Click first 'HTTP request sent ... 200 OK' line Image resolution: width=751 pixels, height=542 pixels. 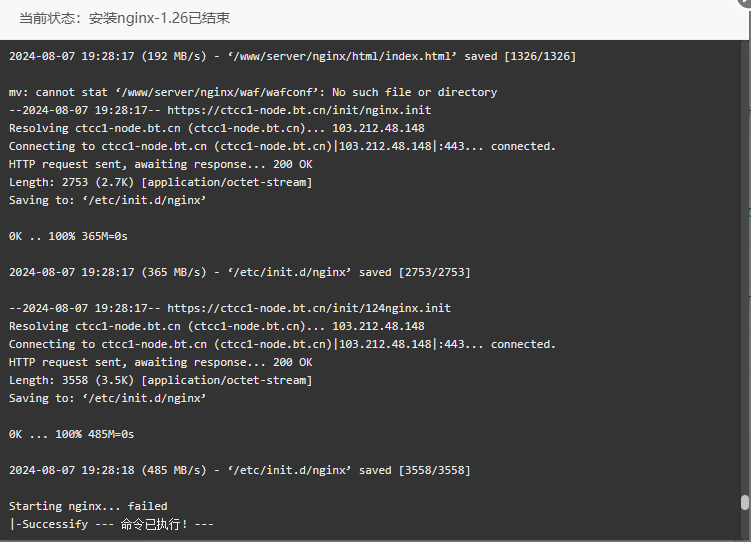coord(160,164)
